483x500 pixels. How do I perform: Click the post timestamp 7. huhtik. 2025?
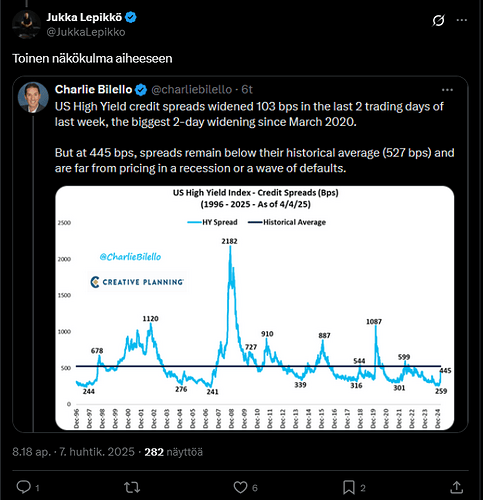(97, 452)
